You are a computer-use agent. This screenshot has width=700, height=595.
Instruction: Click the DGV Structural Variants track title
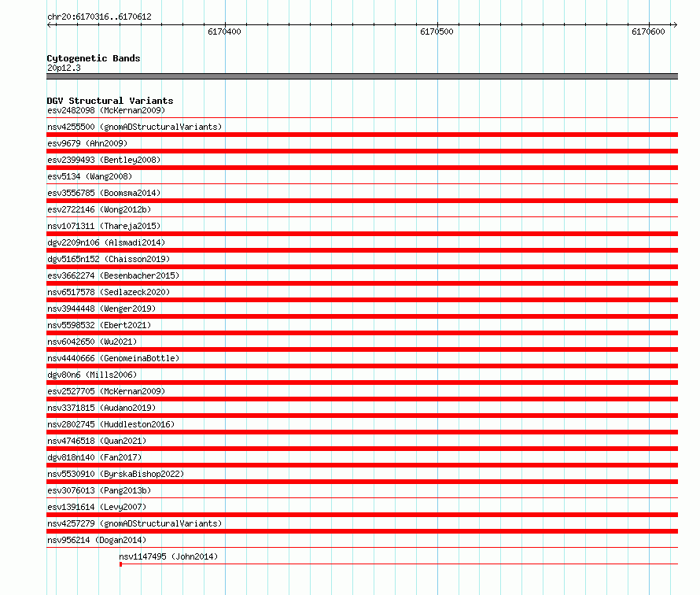coord(110,101)
